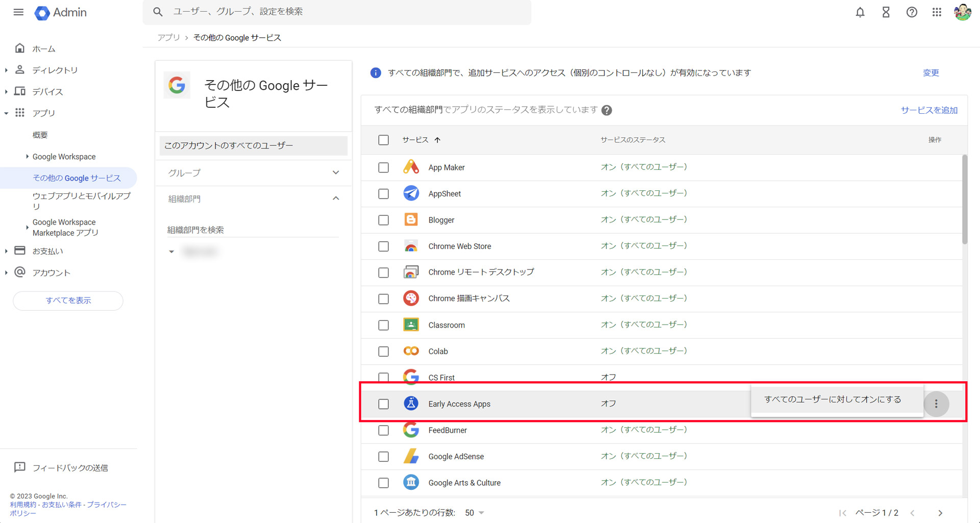This screenshot has width=980, height=523.
Task: Check the Blogger checkbox
Action: (x=383, y=220)
